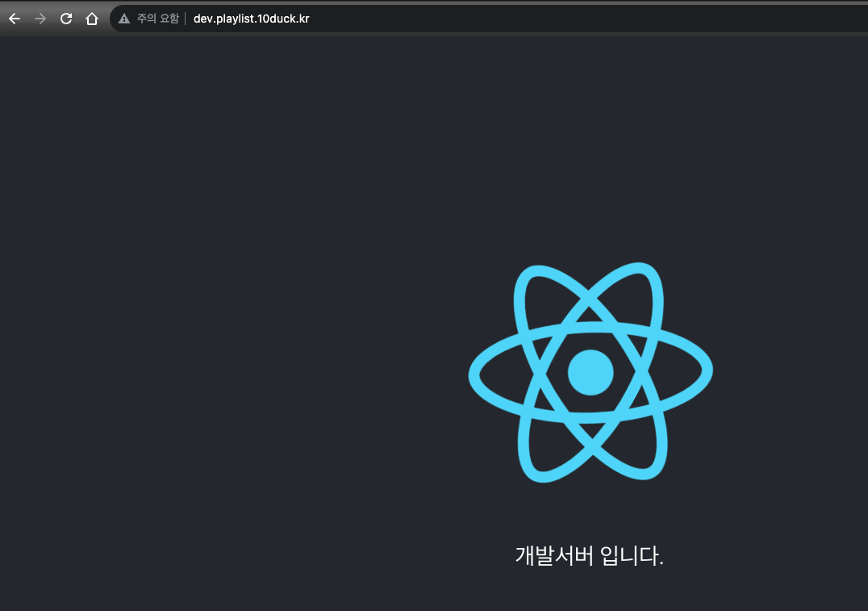The width and height of the screenshot is (868, 611).
Task: Open the home page via house icon
Action: [x=92, y=19]
